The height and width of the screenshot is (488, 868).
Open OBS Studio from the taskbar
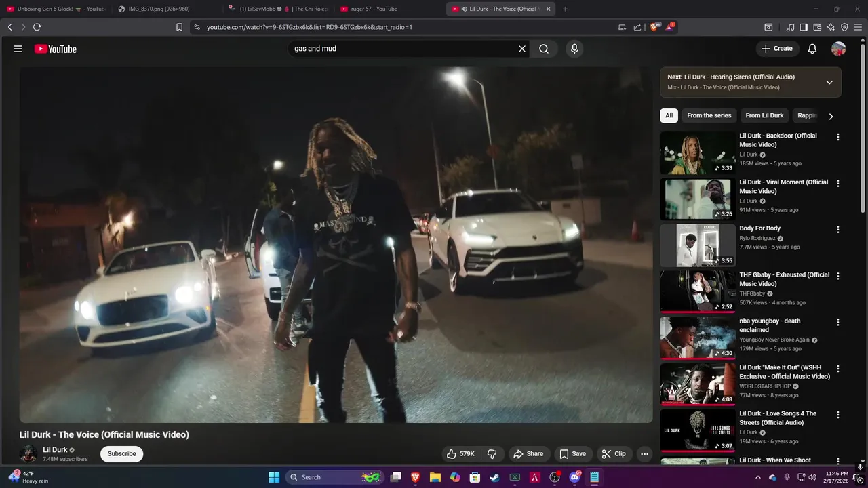point(555,477)
